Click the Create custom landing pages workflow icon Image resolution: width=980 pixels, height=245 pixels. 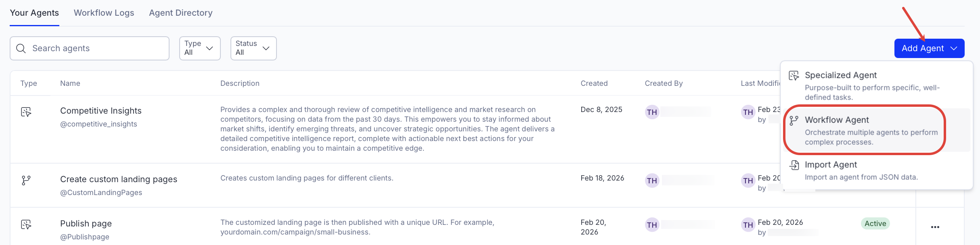click(26, 180)
